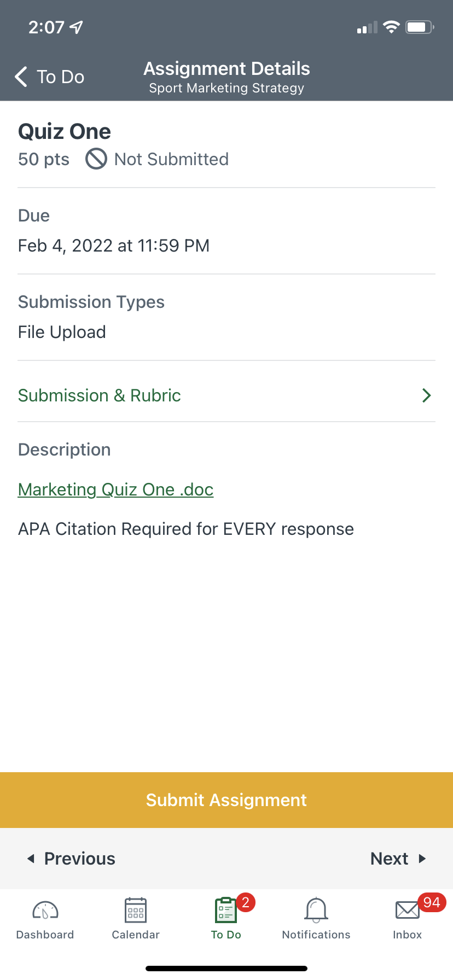Tap the Previous triangle arrow
This screenshot has width=453, height=980.
point(31,859)
